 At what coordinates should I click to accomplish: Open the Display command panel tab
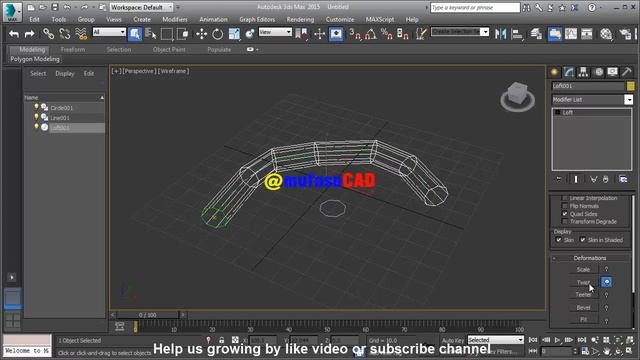613,72
